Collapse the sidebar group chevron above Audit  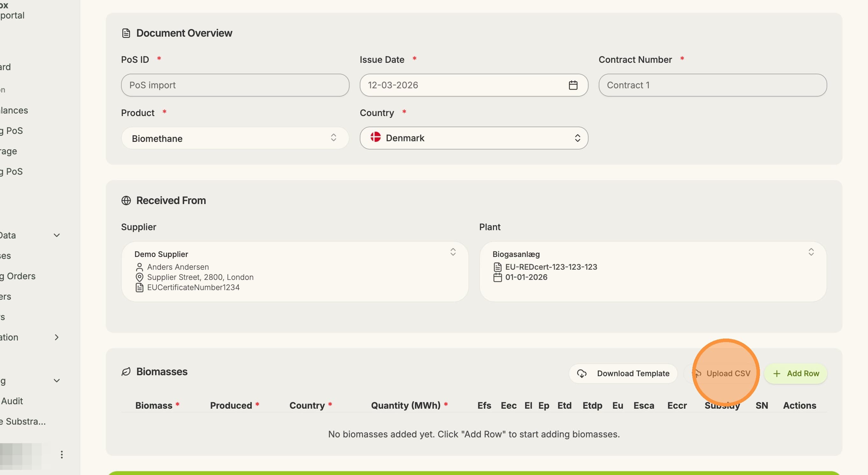pyautogui.click(x=57, y=381)
